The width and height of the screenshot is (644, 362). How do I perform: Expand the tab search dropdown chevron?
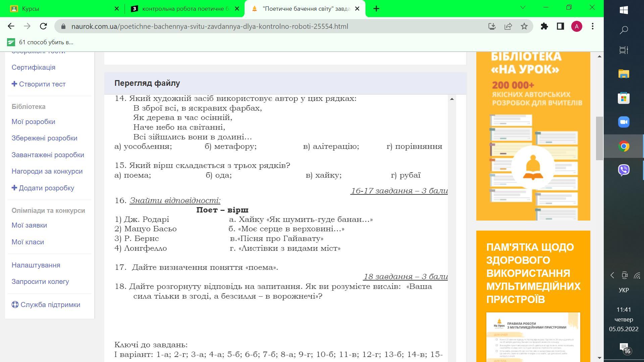point(523,8)
